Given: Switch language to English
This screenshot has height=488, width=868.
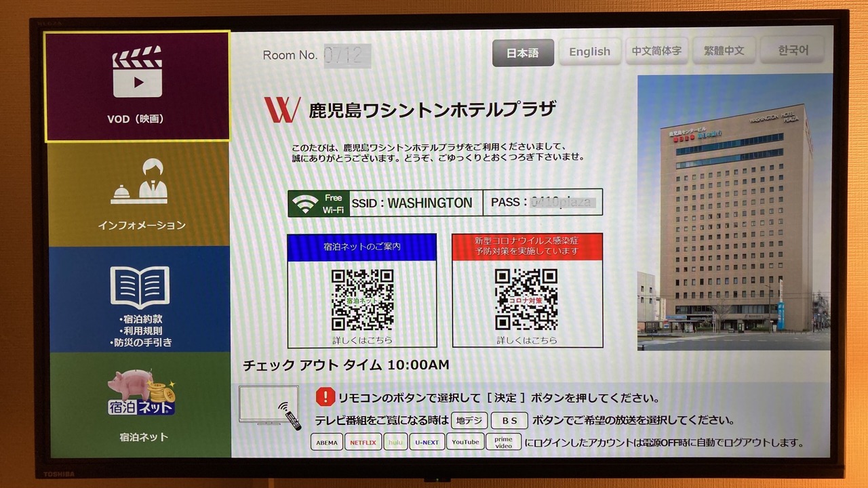Looking at the screenshot, I should click(x=589, y=52).
